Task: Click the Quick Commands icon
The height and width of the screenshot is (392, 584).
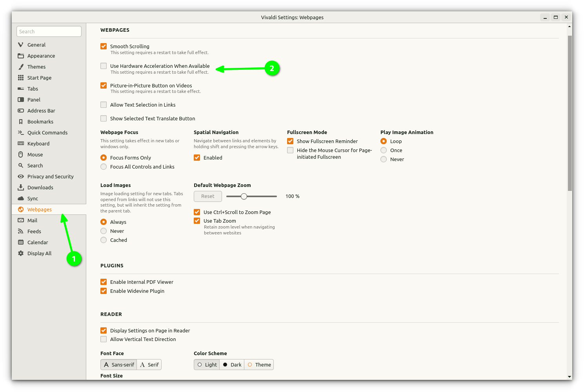Action: coord(21,132)
